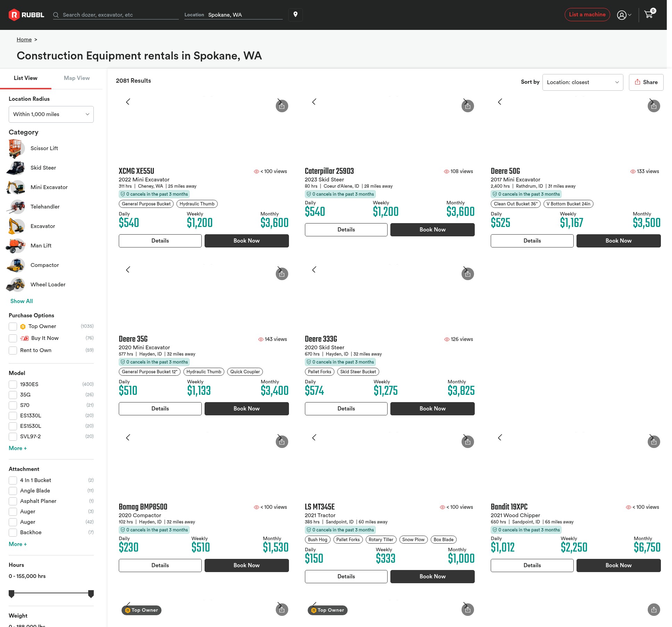The height and width of the screenshot is (627, 672).
Task: Show previous photo of Deere 50G
Action: pos(500,102)
